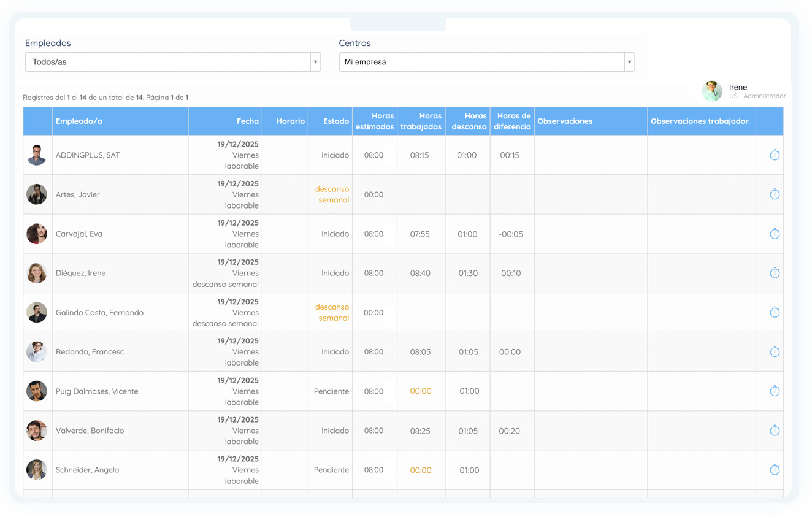Click Vicente Puig Dalmases employee photo
Screen dimensions: 812x517
(x=37, y=391)
